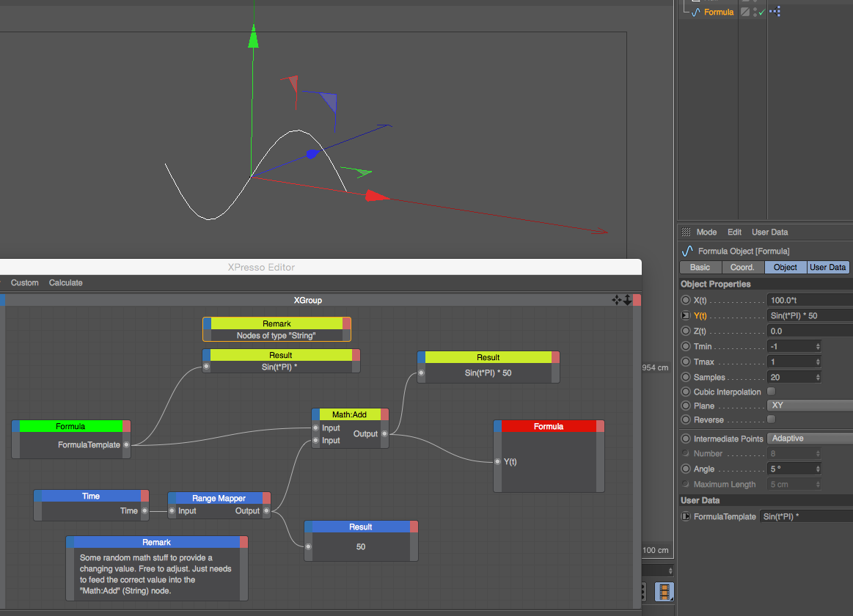This screenshot has width=853, height=616.
Task: Enable the Cubic Interpolation checkbox
Action: [x=770, y=391]
